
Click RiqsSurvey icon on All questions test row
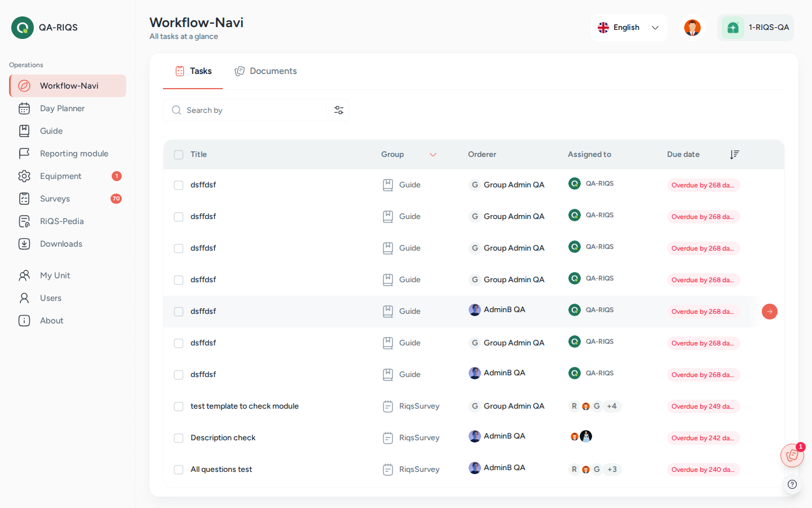[388, 470]
